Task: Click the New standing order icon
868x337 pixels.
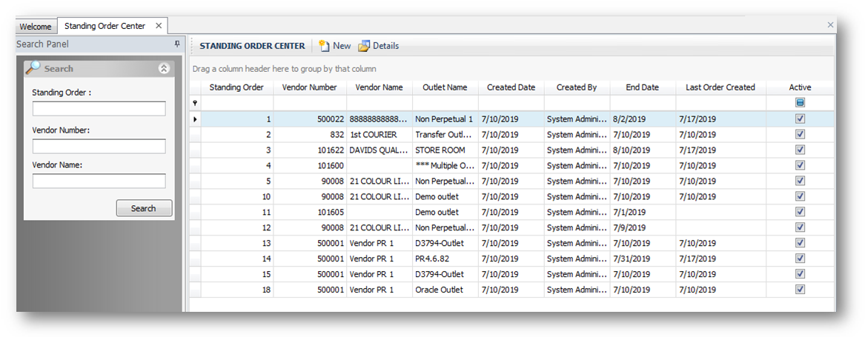Action: tap(324, 46)
